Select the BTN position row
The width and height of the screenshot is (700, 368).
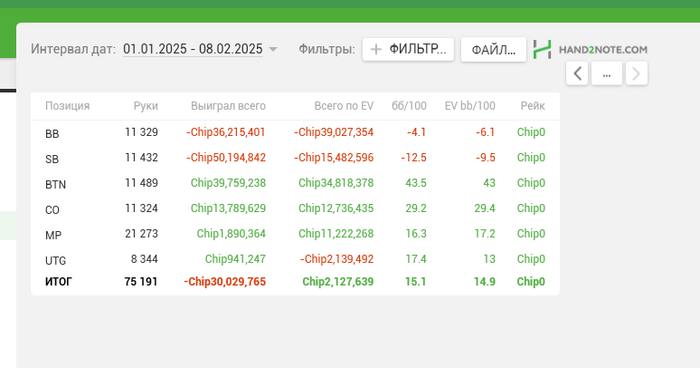[295, 183]
